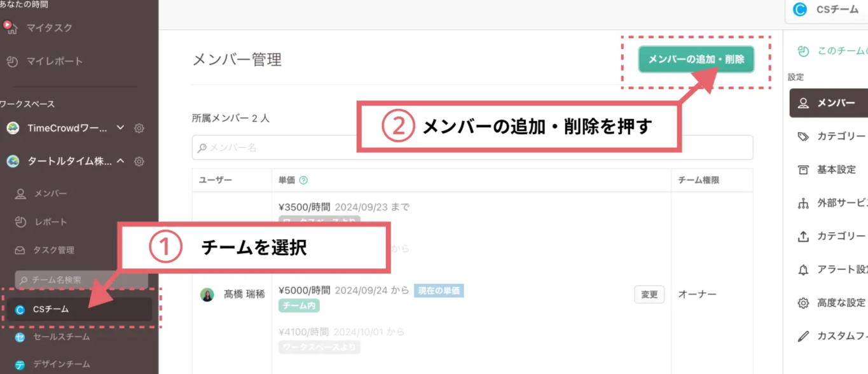Open タスク管理 in the sidebar
This screenshot has height=374, width=868.
53,250
